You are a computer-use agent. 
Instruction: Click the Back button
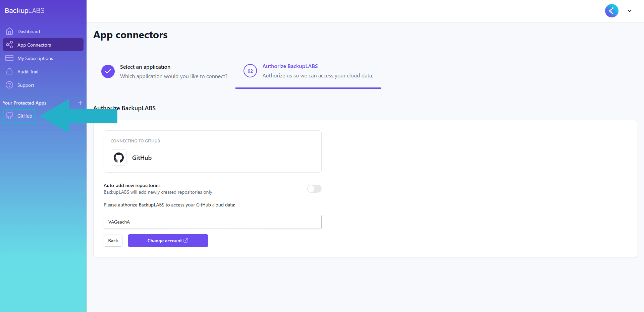tap(113, 241)
